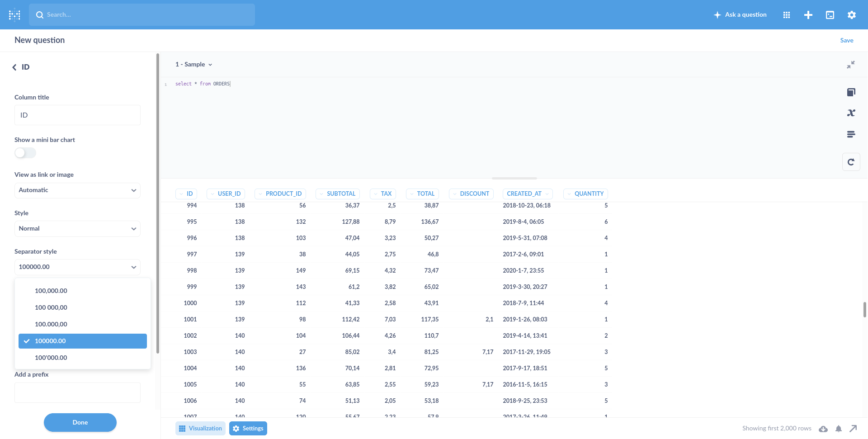Switch to the Settings tab
868x439 pixels.
pyautogui.click(x=248, y=428)
